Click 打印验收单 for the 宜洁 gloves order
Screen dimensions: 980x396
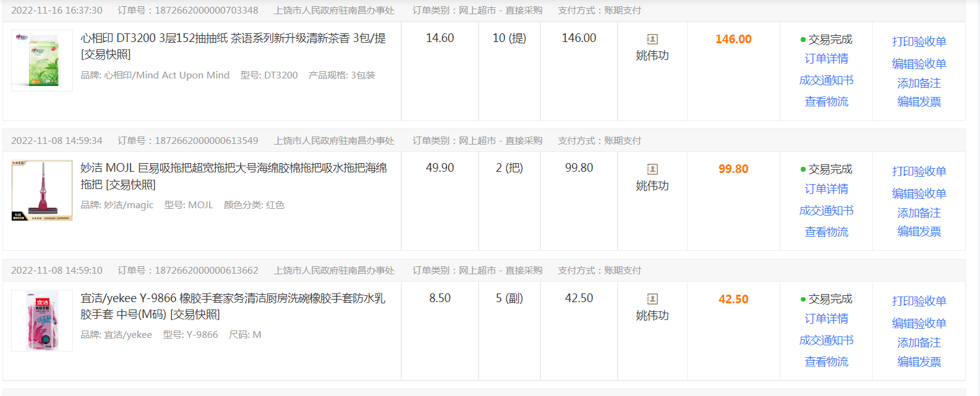point(919,301)
